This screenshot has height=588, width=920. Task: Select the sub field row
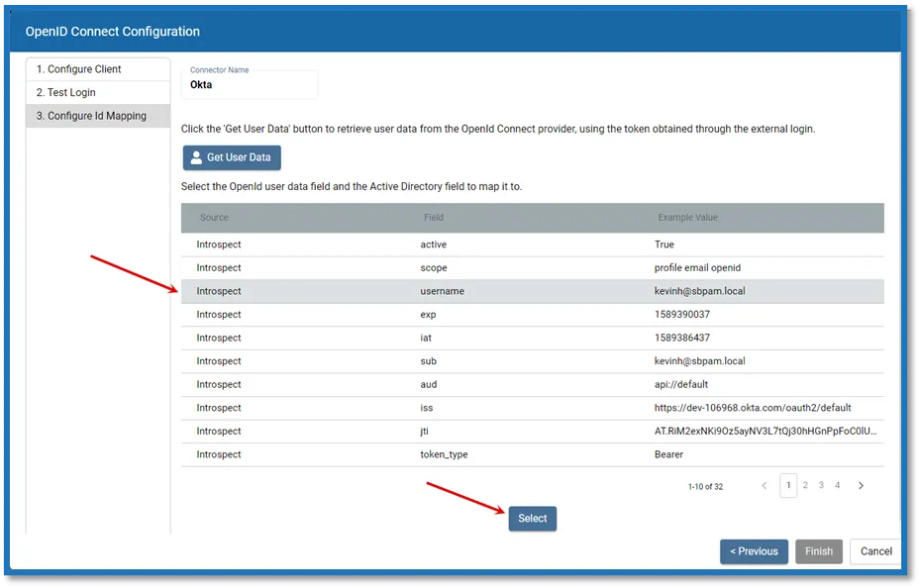[532, 361]
